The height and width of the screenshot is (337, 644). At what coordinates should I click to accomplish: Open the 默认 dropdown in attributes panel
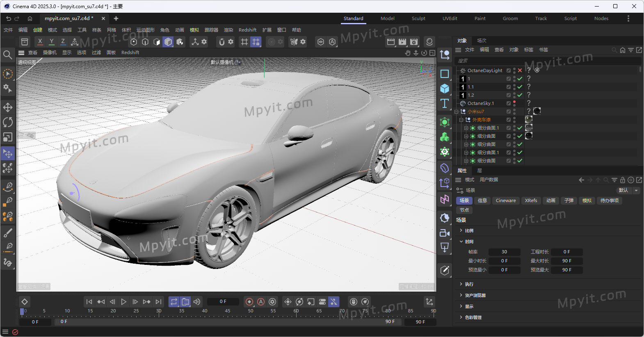click(x=628, y=190)
